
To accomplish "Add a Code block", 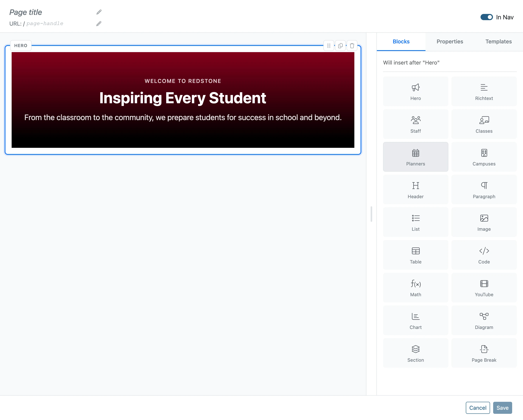I will [484, 255].
